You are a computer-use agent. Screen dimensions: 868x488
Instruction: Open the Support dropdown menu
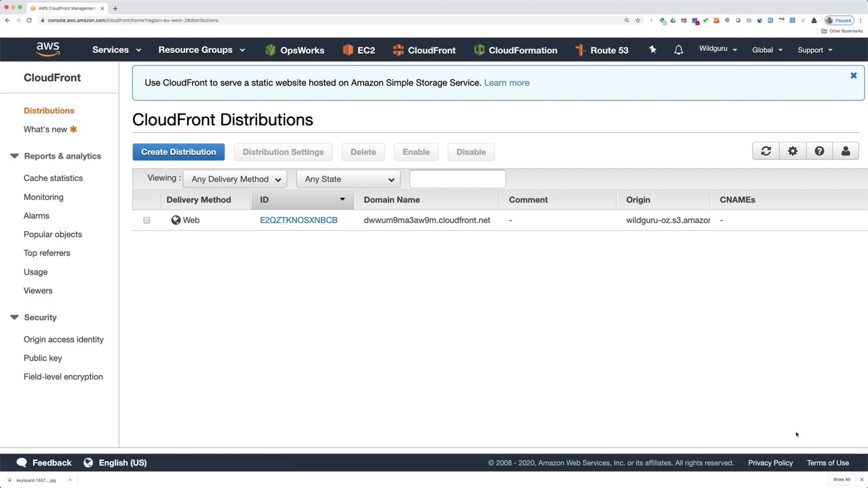point(815,50)
